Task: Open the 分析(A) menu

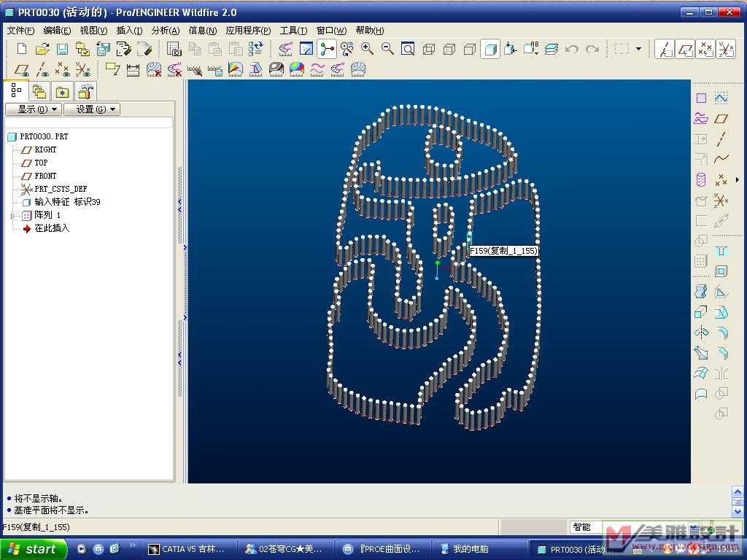Action: coord(166,31)
